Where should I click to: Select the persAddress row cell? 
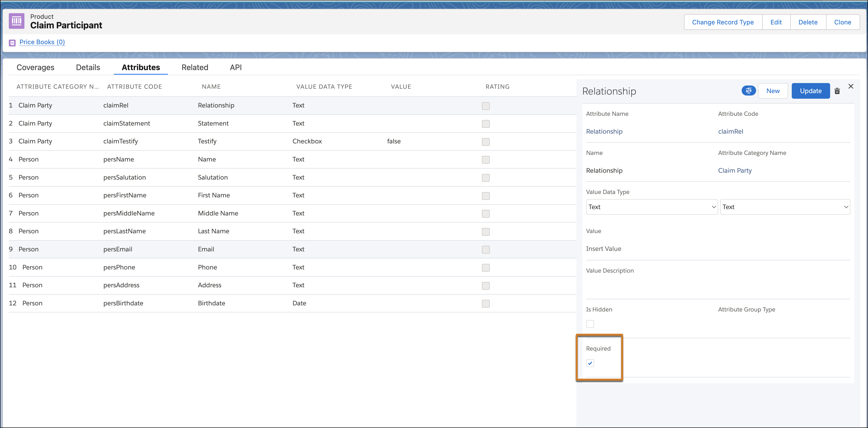(x=121, y=285)
